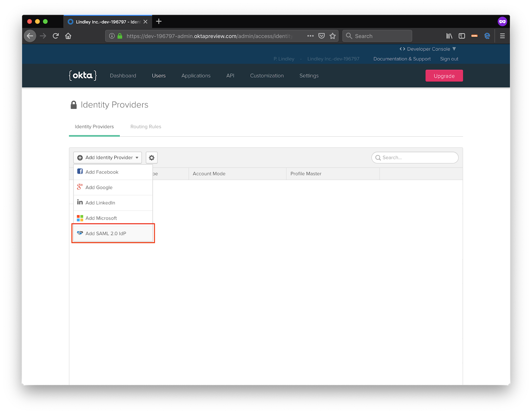
Task: Reload the page with the refresh icon
Action: [56, 36]
